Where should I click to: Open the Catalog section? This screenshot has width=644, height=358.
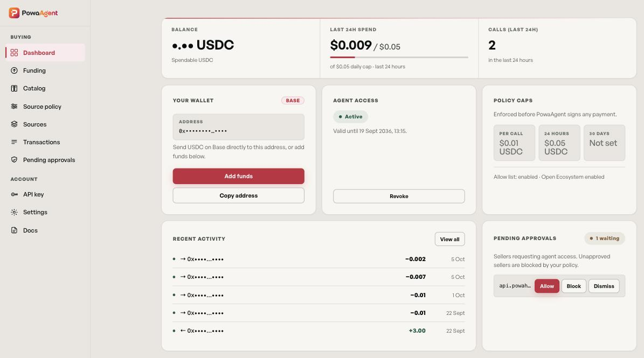tap(45, 88)
